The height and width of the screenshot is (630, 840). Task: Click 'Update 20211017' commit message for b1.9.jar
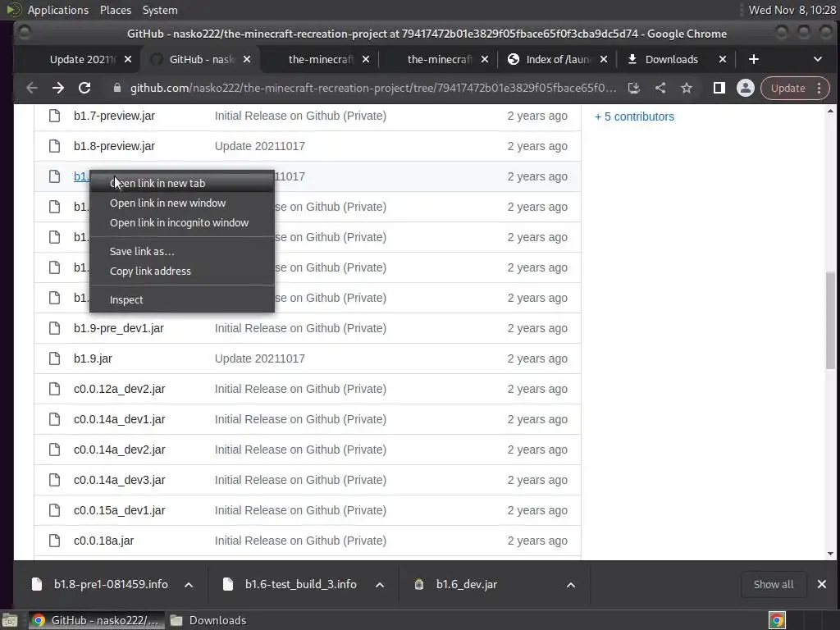coord(260,359)
